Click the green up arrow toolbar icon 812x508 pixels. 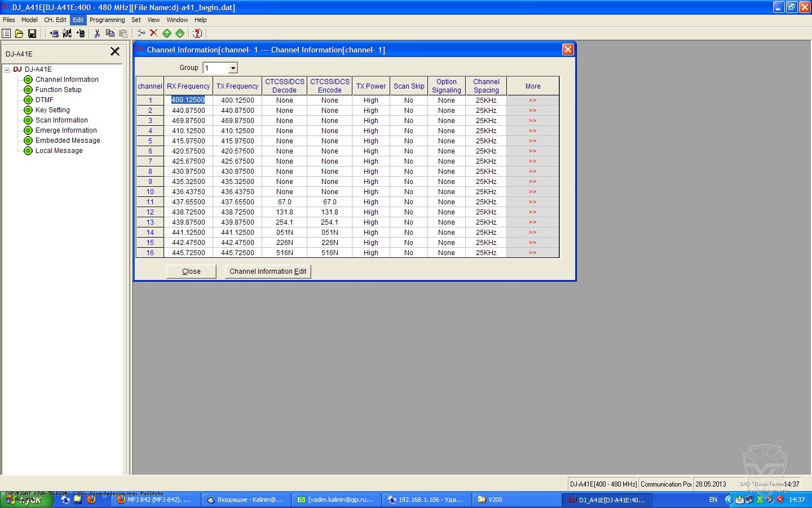pyautogui.click(x=167, y=34)
